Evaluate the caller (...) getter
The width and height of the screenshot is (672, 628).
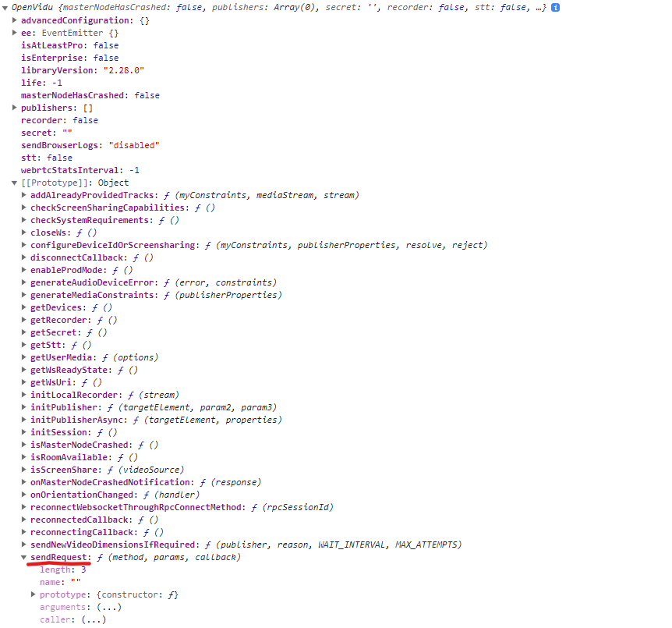coord(94,619)
